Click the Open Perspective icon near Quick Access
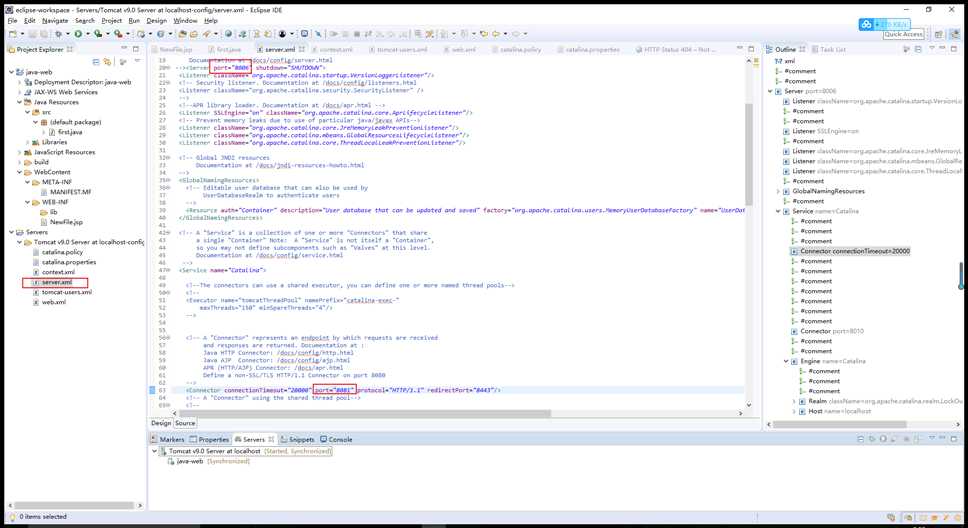Screen dimensions: 968x528 (x=939, y=34)
